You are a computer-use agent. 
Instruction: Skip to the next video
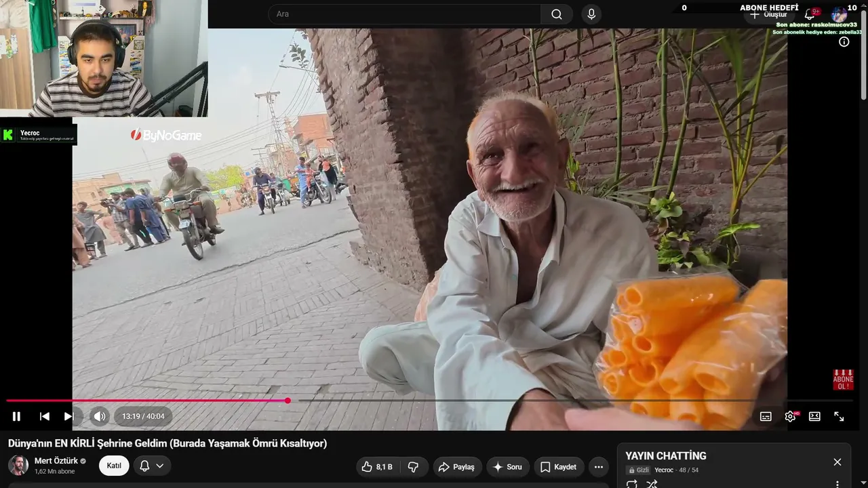68,416
